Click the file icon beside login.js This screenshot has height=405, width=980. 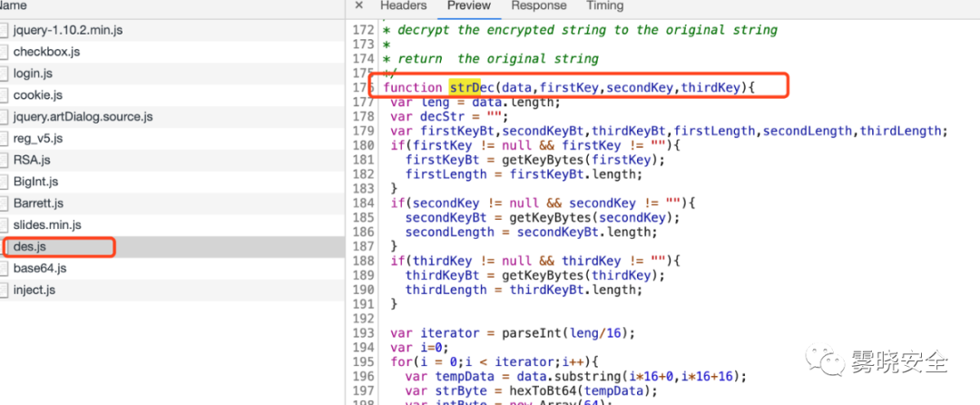pyautogui.click(x=4, y=74)
